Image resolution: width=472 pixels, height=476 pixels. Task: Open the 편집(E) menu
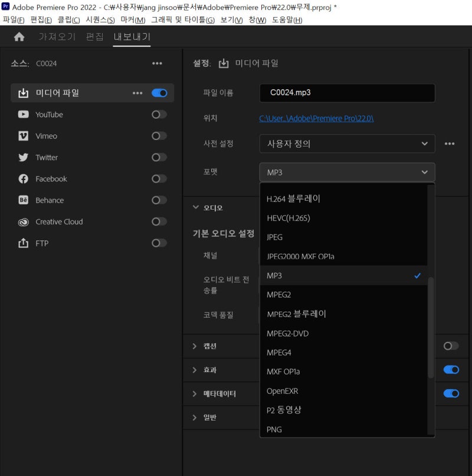tap(41, 20)
